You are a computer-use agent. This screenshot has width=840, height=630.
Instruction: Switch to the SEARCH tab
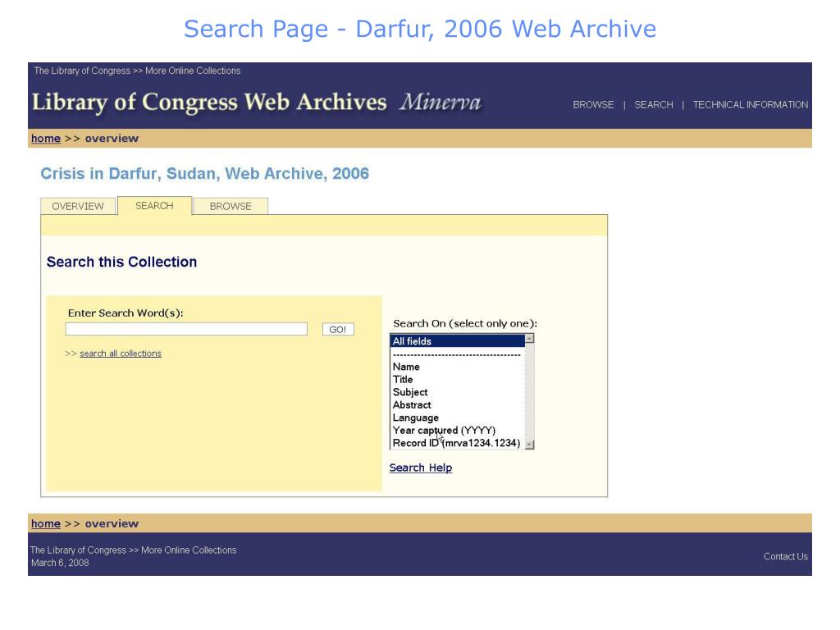(x=154, y=206)
